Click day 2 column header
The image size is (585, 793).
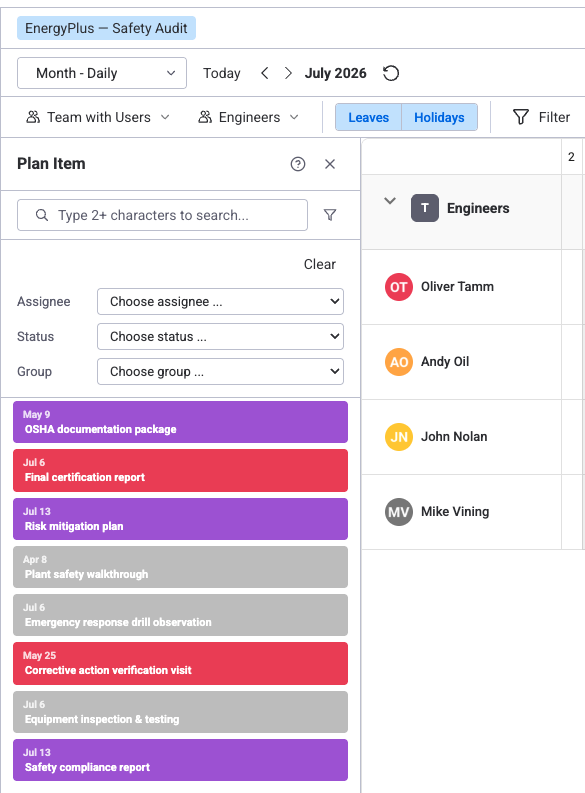(571, 157)
